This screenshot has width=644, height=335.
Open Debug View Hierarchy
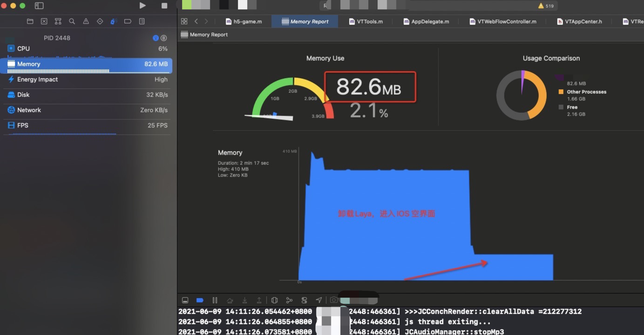(x=275, y=300)
